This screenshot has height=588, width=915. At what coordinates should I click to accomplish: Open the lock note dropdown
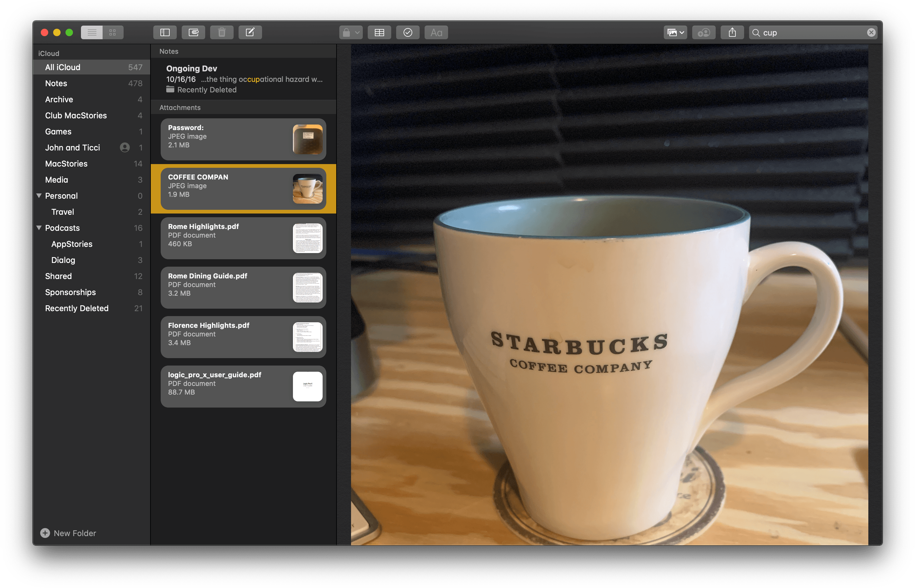click(x=350, y=32)
